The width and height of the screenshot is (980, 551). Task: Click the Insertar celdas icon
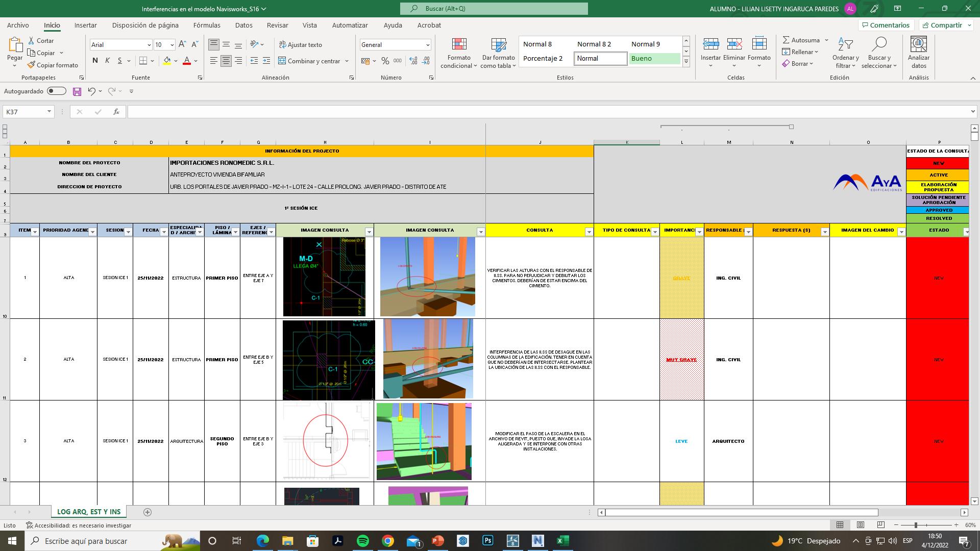[x=710, y=44]
